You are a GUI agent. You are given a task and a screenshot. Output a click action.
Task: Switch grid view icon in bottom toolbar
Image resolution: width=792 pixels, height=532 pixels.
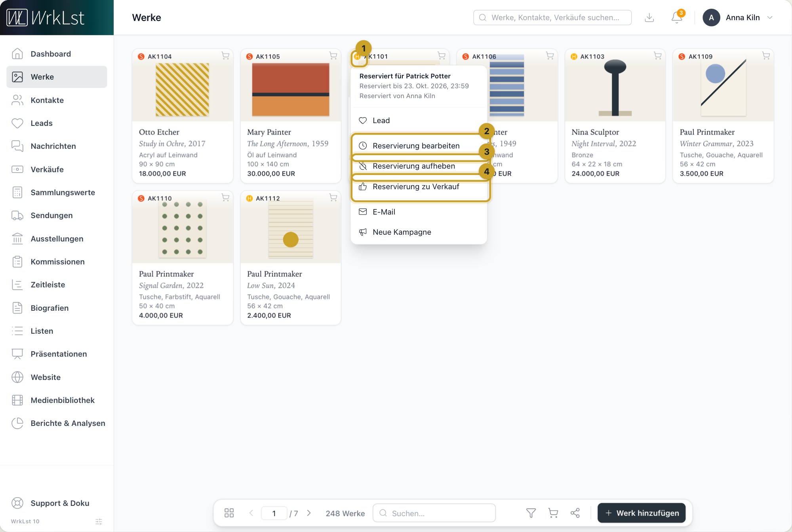pos(229,513)
